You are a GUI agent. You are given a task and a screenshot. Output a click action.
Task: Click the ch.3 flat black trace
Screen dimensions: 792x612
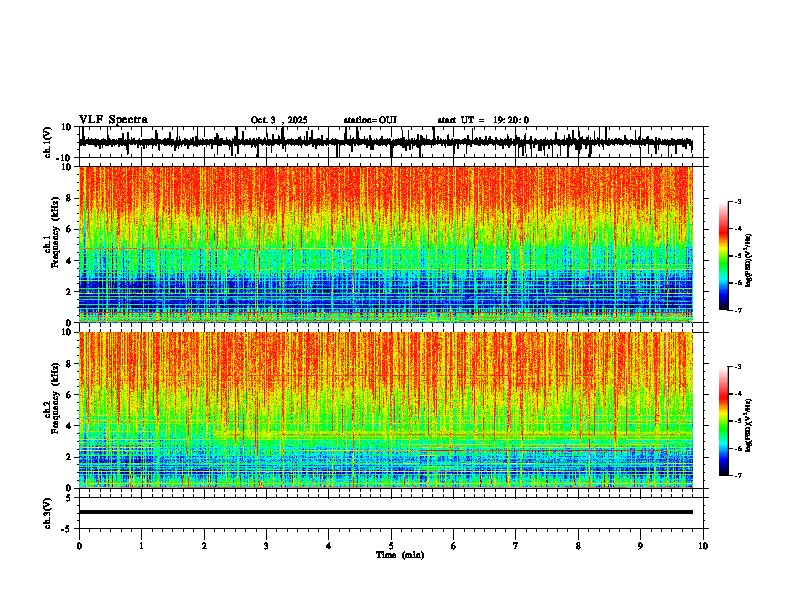coord(386,512)
